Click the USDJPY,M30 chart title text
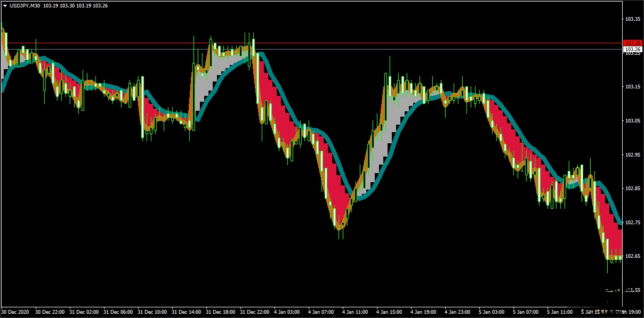Viewport: 644px width, 318px height. 25,6
